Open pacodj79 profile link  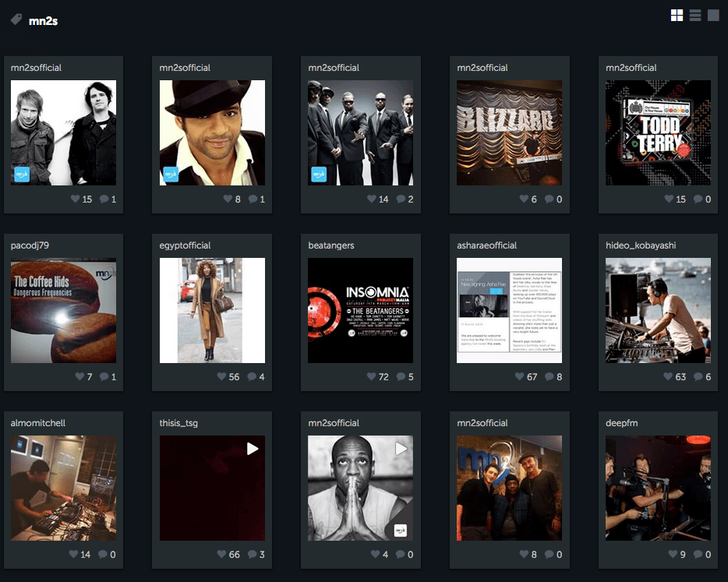30,245
